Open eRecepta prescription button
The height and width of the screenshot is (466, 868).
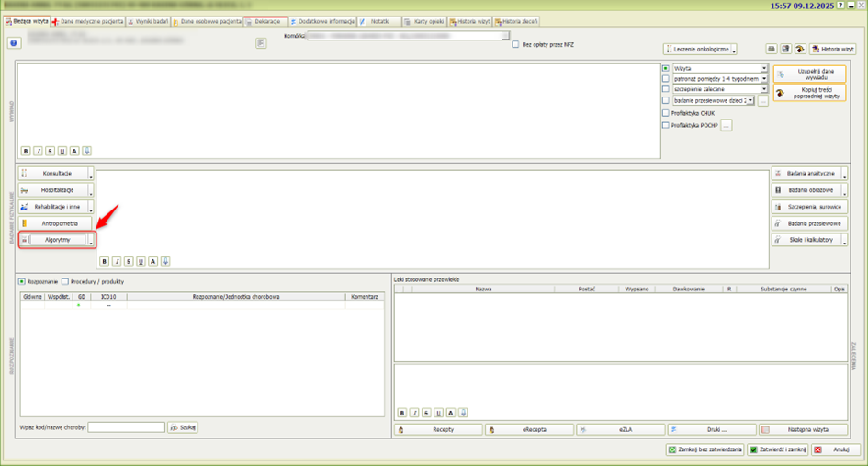tap(529, 429)
